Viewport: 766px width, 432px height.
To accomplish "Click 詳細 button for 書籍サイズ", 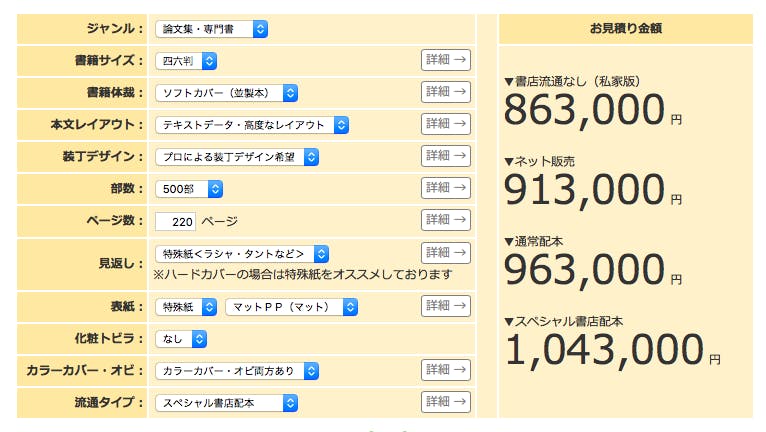I will [445, 60].
